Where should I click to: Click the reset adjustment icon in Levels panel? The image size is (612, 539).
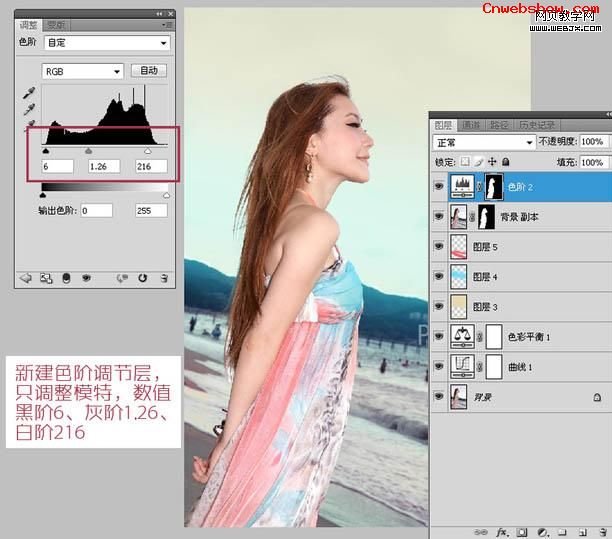pyautogui.click(x=142, y=278)
